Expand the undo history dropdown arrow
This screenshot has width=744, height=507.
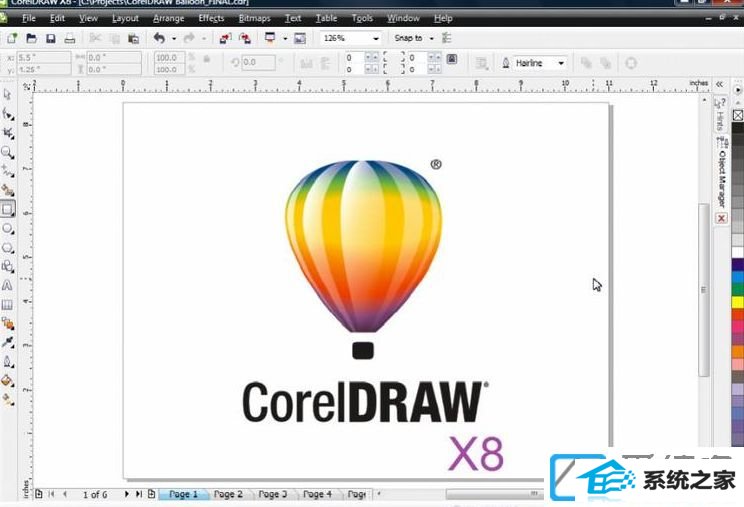[x=174, y=38]
